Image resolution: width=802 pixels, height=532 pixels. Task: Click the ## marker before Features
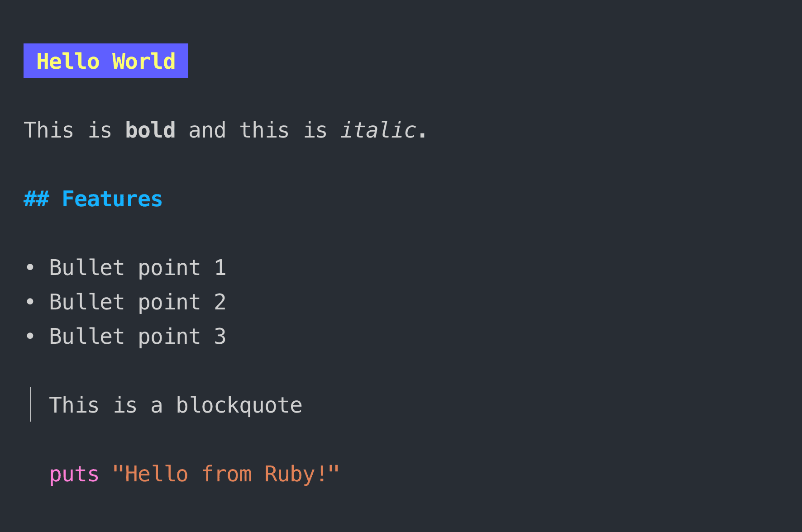click(x=36, y=199)
